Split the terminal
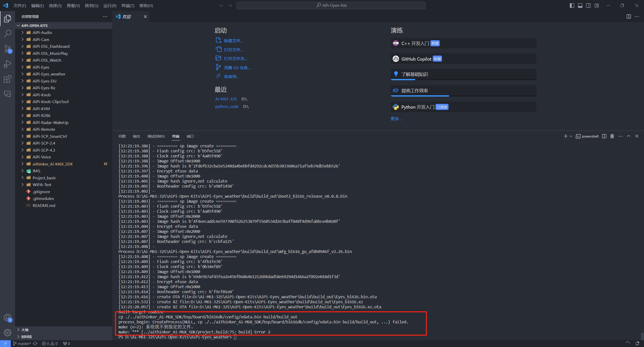The image size is (644, 347). coord(604,136)
